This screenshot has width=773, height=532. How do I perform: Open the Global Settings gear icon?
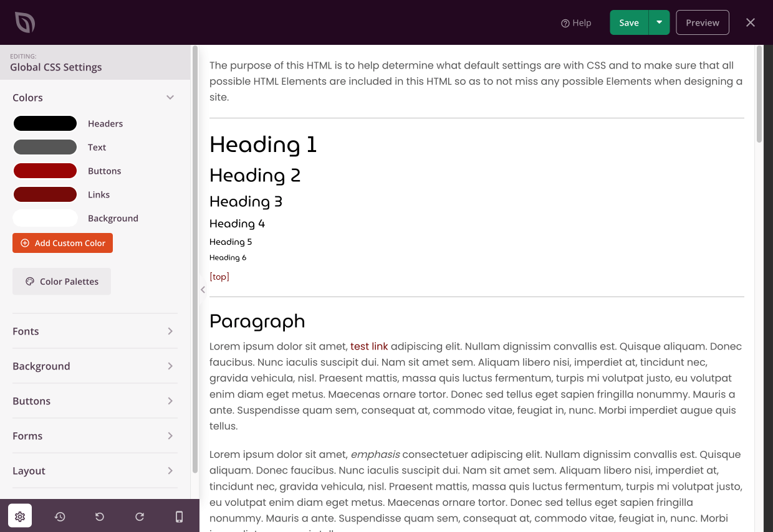20,516
